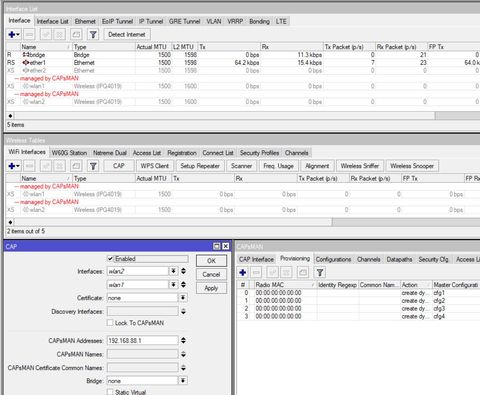The height and width of the screenshot is (395, 480).
Task: Expand the CAPsMAN Names field
Action: pos(183,354)
